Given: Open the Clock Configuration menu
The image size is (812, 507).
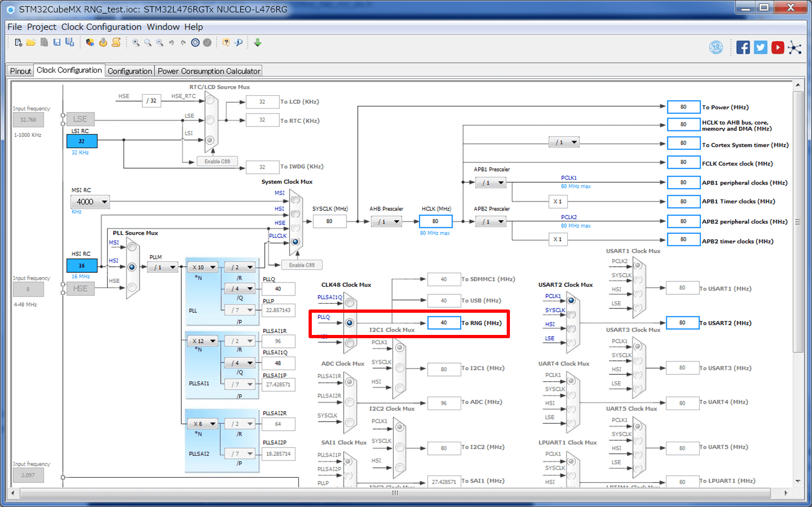Looking at the screenshot, I should (x=101, y=27).
